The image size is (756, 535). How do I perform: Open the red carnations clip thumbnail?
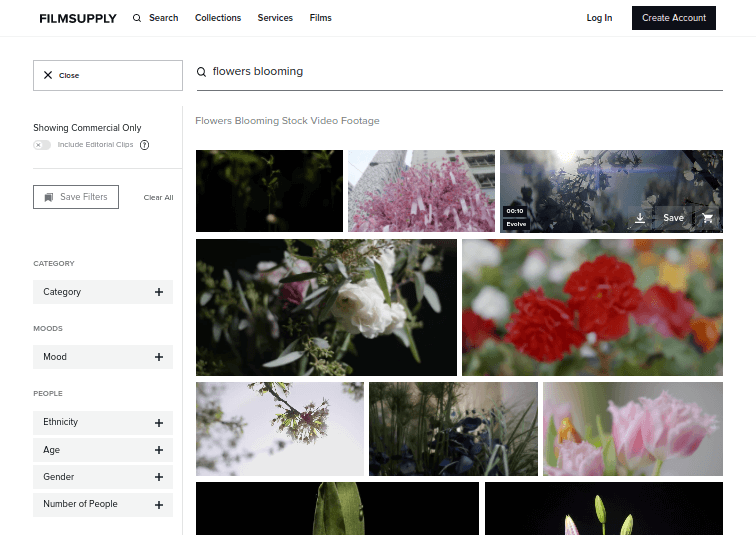point(592,308)
